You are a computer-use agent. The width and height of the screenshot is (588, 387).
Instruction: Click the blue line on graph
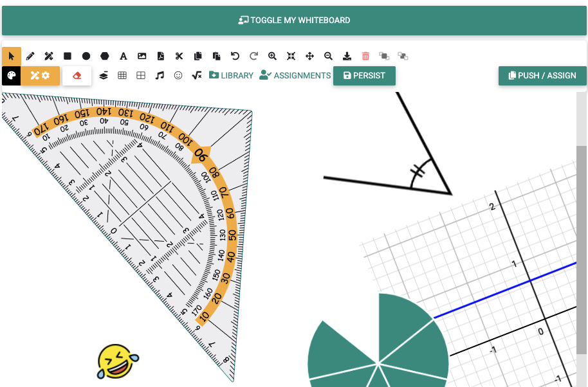coord(504,291)
